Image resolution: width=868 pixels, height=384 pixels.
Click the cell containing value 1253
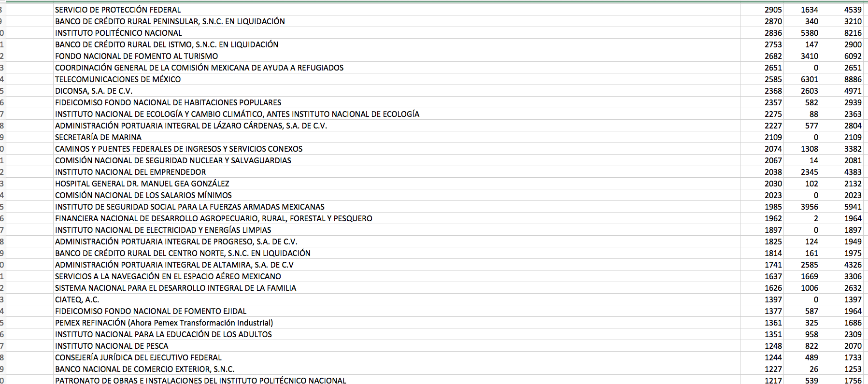[x=853, y=369]
